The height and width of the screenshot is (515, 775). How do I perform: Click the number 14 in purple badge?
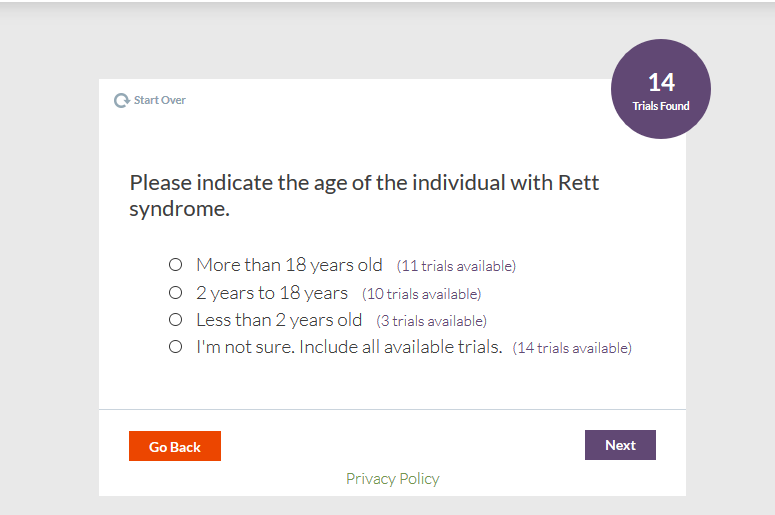pyautogui.click(x=661, y=82)
